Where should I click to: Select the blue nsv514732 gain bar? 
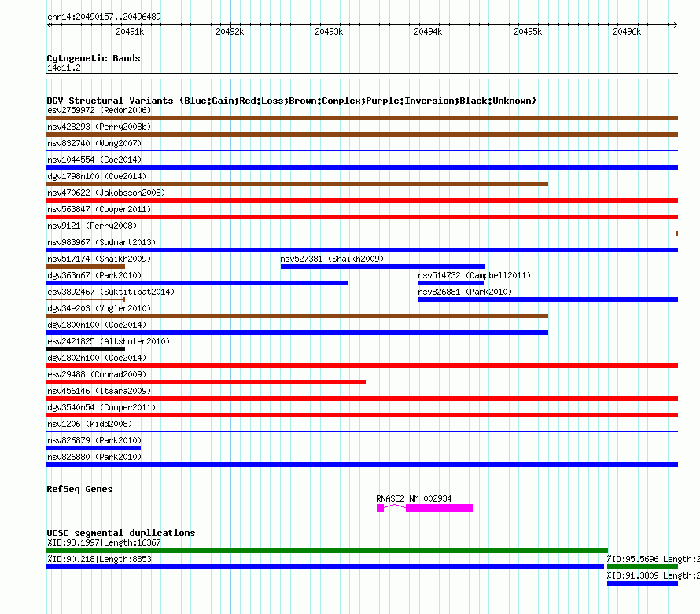tap(451, 283)
